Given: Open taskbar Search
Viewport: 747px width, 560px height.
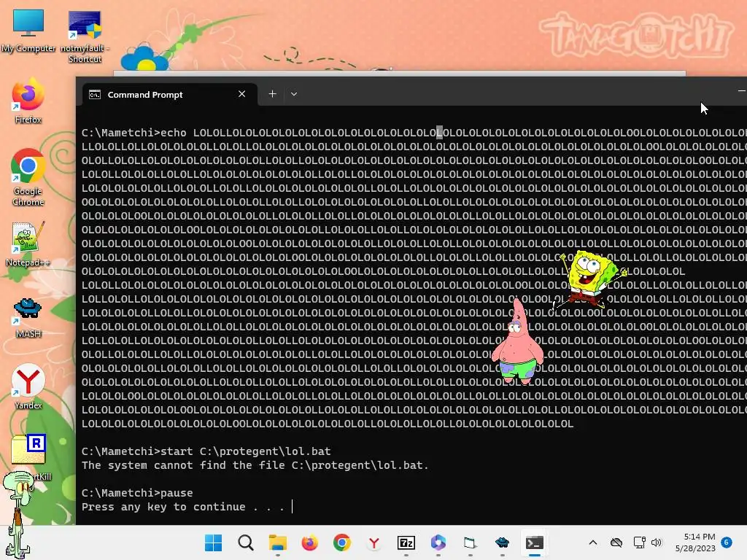Looking at the screenshot, I should coord(246,542).
